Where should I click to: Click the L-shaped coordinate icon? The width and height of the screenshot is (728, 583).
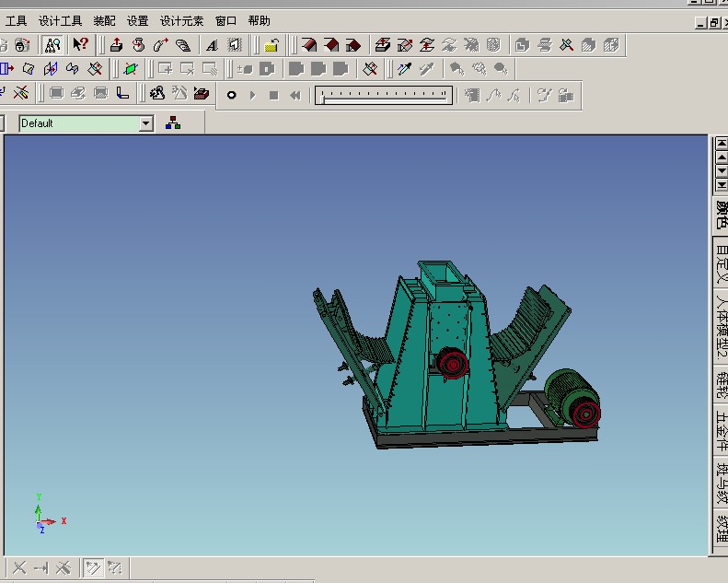122,93
